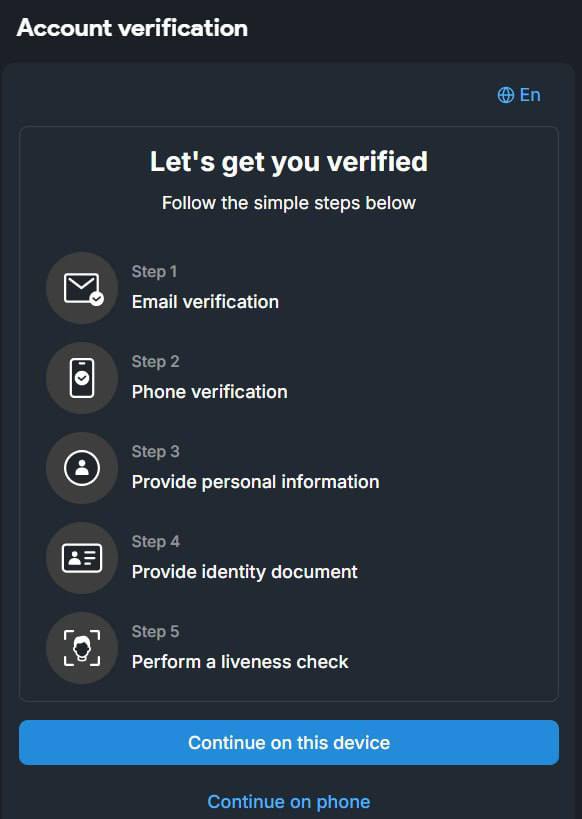This screenshot has height=819, width=582.
Task: Click the Let's get you verified heading
Action: tap(289, 162)
